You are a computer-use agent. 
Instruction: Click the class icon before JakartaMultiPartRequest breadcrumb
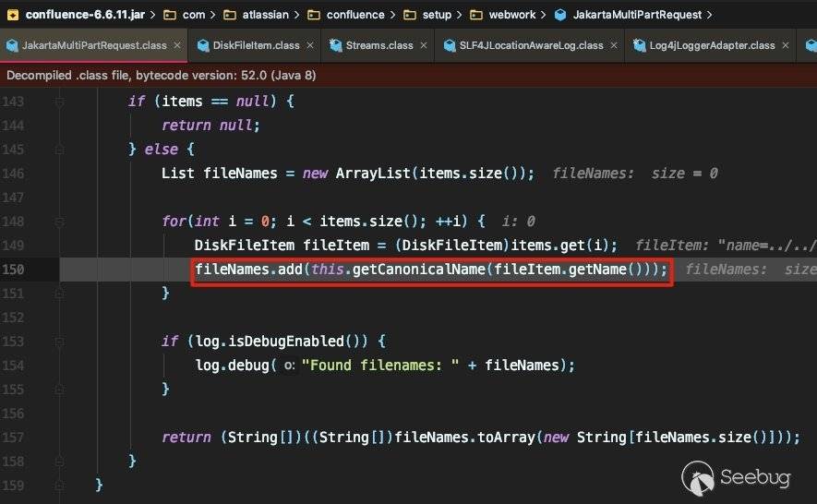click(x=560, y=15)
